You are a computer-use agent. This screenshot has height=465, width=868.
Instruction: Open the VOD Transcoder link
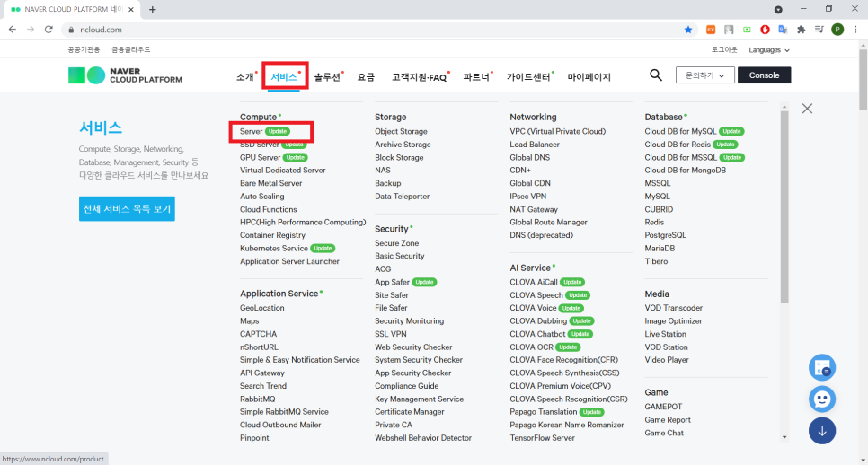[673, 308]
